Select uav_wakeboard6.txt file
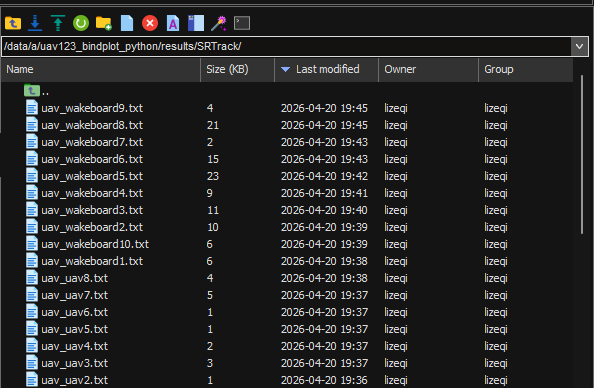The image size is (594, 388). click(x=92, y=159)
